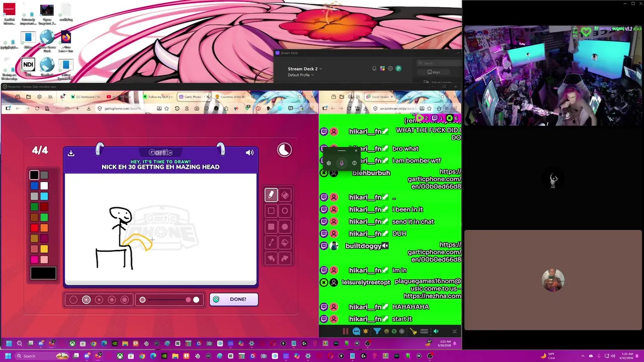Viewport: 644px width, 362px height.
Task: Pick the hot pink color swatch
Action: tap(34, 259)
